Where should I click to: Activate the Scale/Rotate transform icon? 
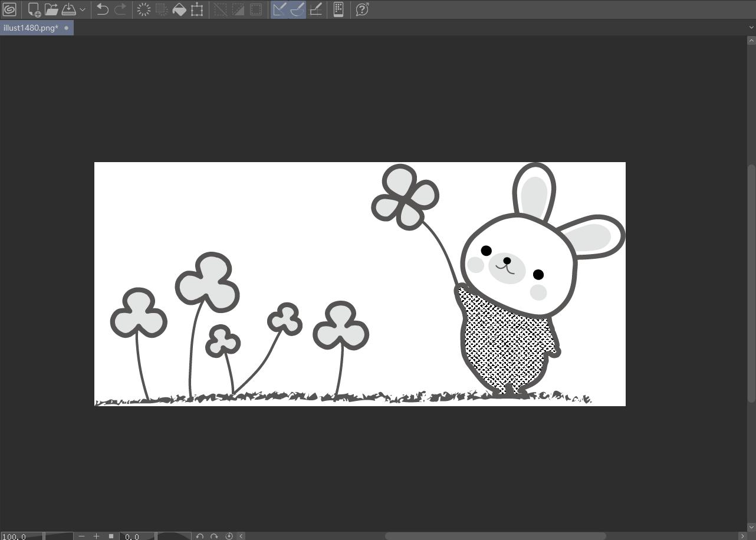pos(197,9)
